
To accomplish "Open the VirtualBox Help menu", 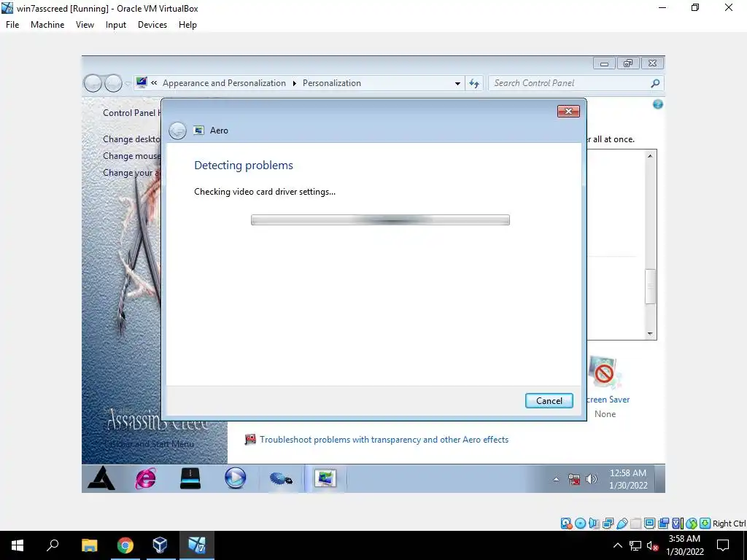I will point(187,25).
